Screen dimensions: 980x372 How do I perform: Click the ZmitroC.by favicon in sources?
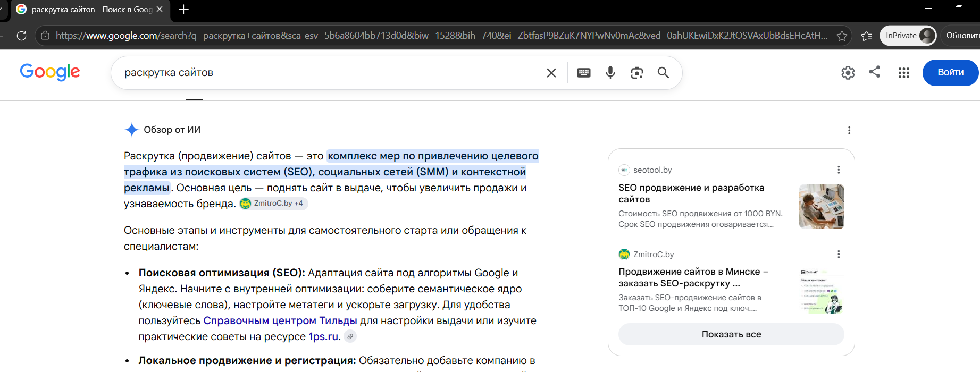click(x=624, y=254)
